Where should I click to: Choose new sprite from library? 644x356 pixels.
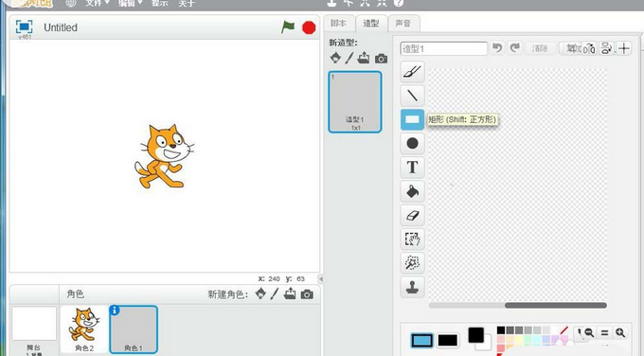point(260,294)
